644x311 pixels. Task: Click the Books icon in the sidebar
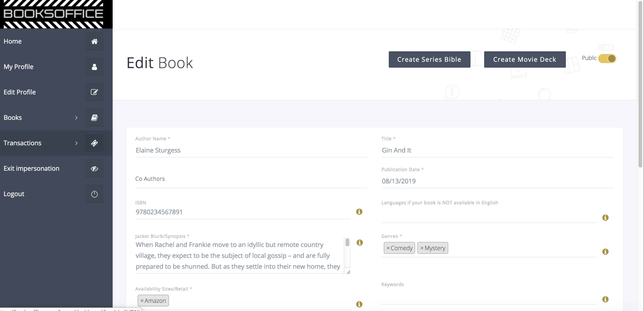(x=94, y=118)
